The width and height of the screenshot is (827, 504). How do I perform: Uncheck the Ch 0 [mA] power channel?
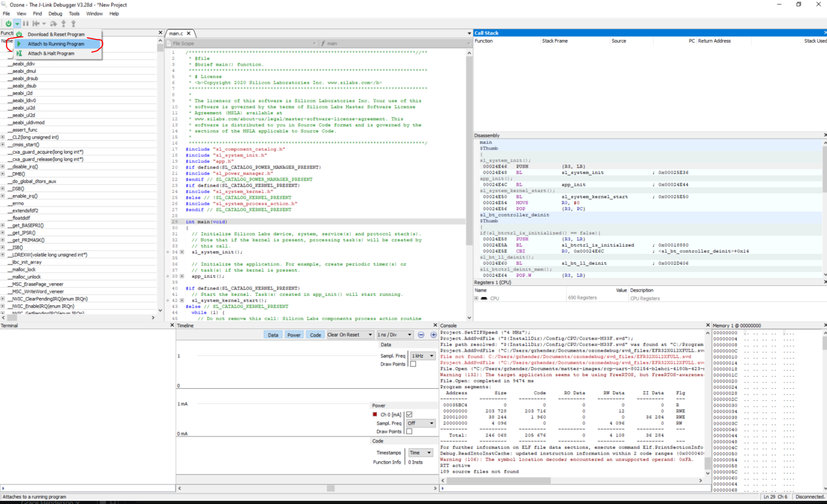(x=409, y=414)
